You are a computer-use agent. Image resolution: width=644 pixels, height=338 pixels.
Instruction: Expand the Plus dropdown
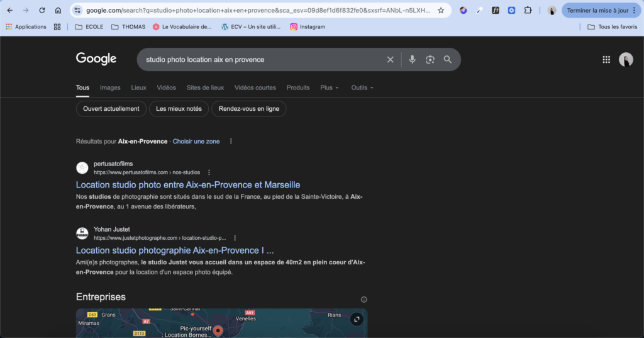click(x=330, y=87)
